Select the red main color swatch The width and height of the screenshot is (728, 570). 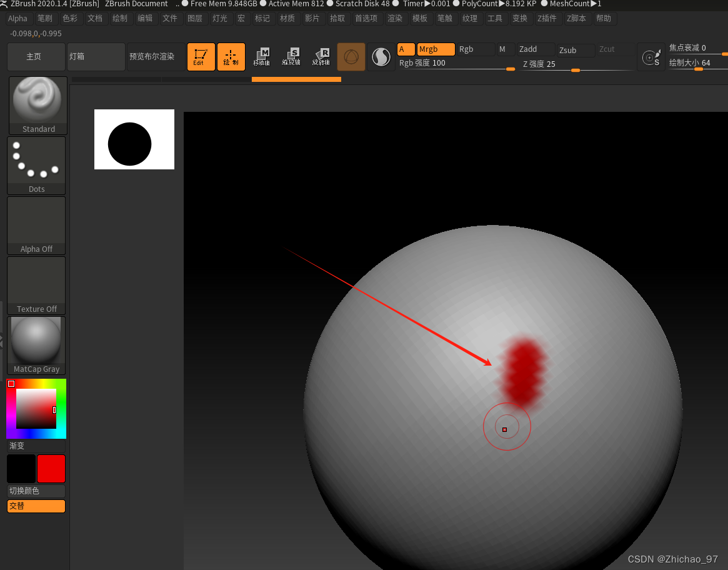pos(51,469)
